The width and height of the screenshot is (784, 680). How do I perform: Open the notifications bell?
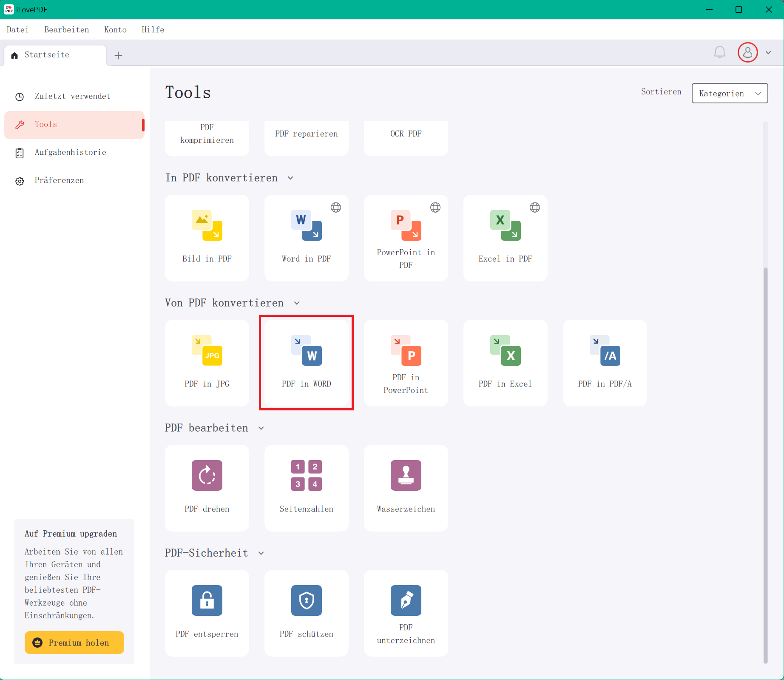[720, 52]
